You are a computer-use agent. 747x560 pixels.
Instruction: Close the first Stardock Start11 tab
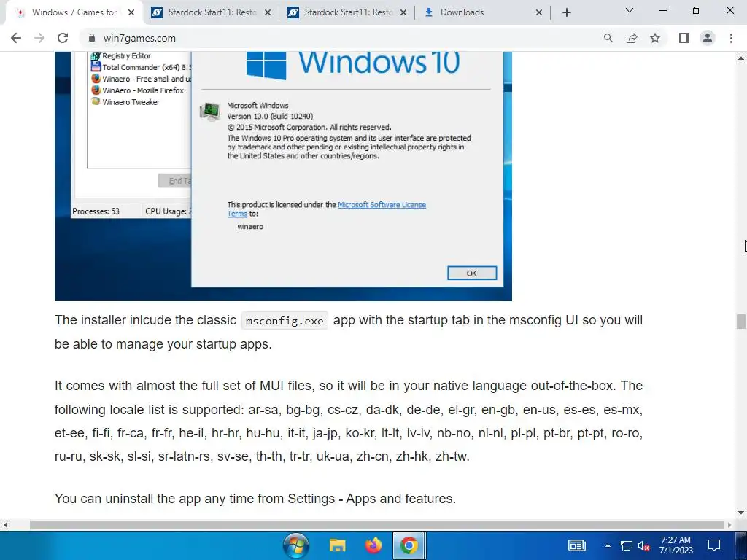tap(268, 12)
